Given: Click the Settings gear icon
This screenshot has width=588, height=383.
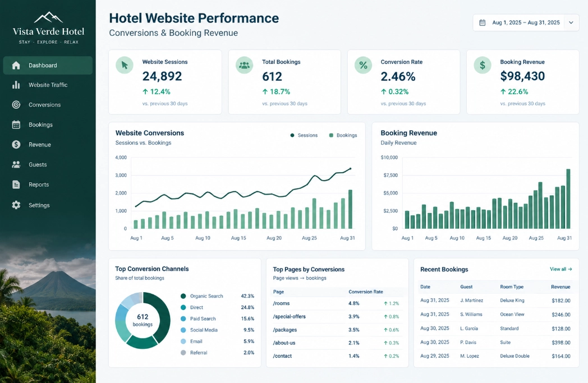Looking at the screenshot, I should [16, 205].
